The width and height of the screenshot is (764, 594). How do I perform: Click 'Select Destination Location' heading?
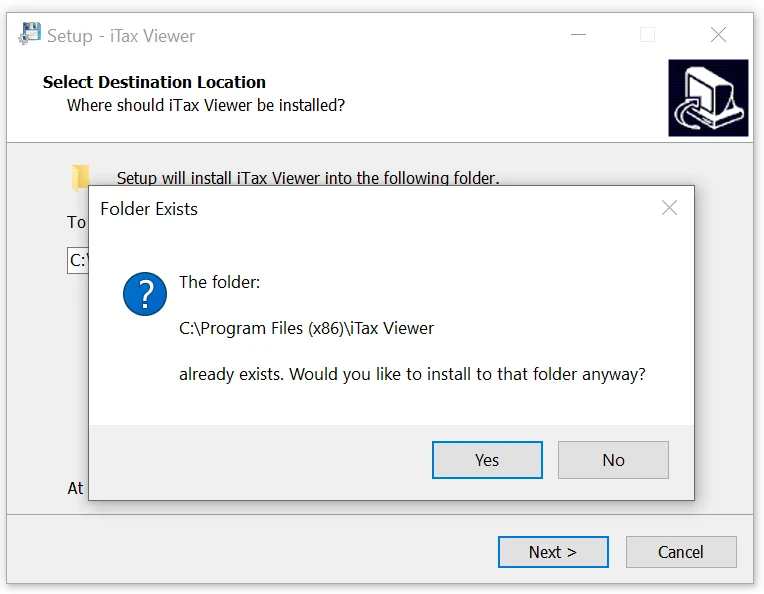(154, 82)
